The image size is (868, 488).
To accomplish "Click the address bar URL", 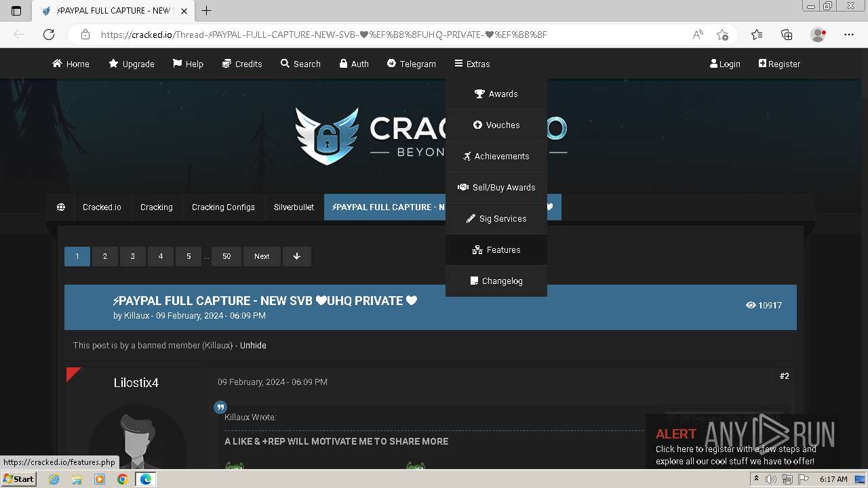I will coord(324,35).
